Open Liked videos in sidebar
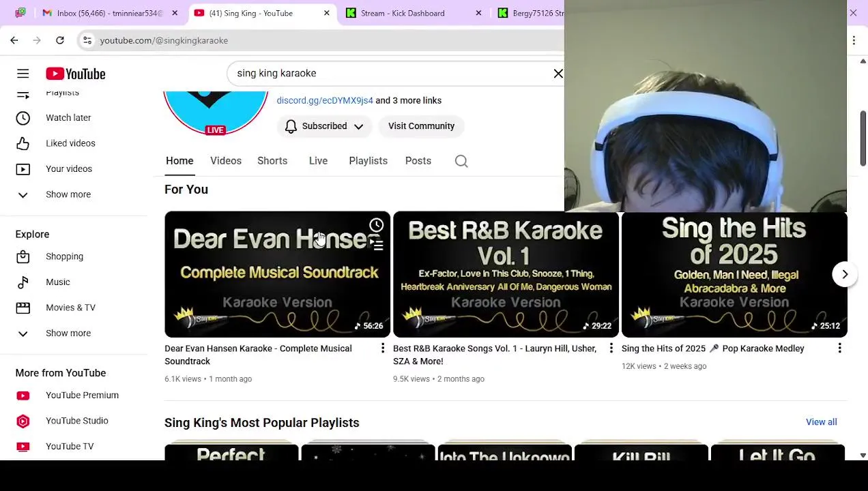 point(70,143)
